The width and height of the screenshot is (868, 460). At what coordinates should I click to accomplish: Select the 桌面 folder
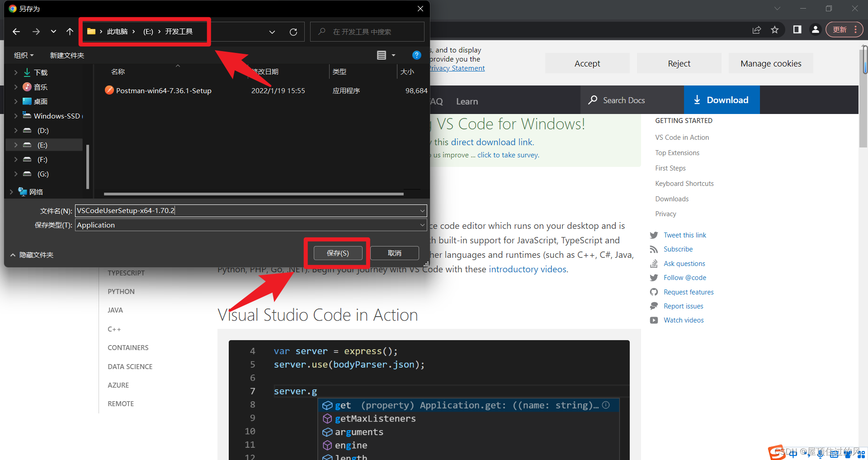(41, 101)
